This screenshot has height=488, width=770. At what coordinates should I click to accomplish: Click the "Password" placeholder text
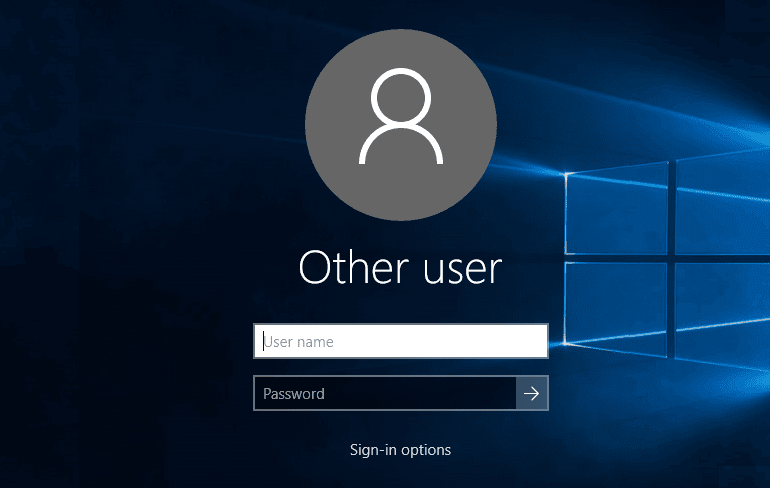click(x=294, y=394)
